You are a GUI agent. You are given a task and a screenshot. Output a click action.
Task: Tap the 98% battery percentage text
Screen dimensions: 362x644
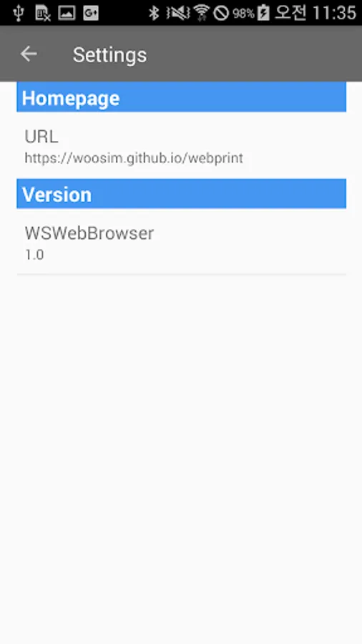click(244, 14)
